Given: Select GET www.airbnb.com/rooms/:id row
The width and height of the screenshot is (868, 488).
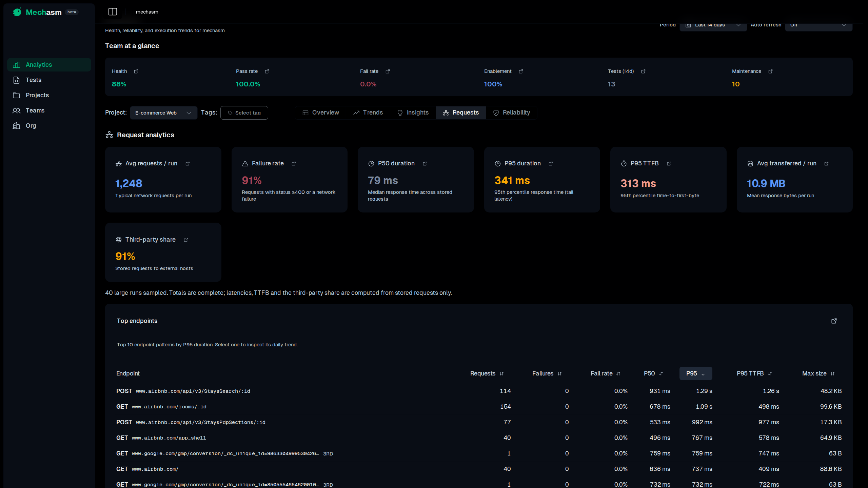Looking at the screenshot, I should click(x=479, y=407).
